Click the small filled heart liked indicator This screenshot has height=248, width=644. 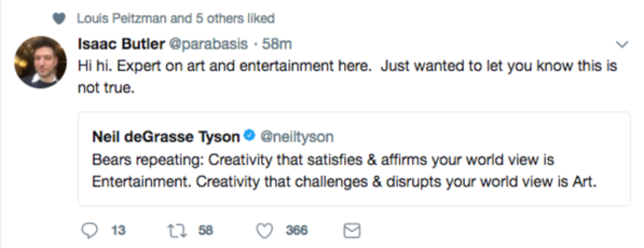pyautogui.click(x=59, y=19)
